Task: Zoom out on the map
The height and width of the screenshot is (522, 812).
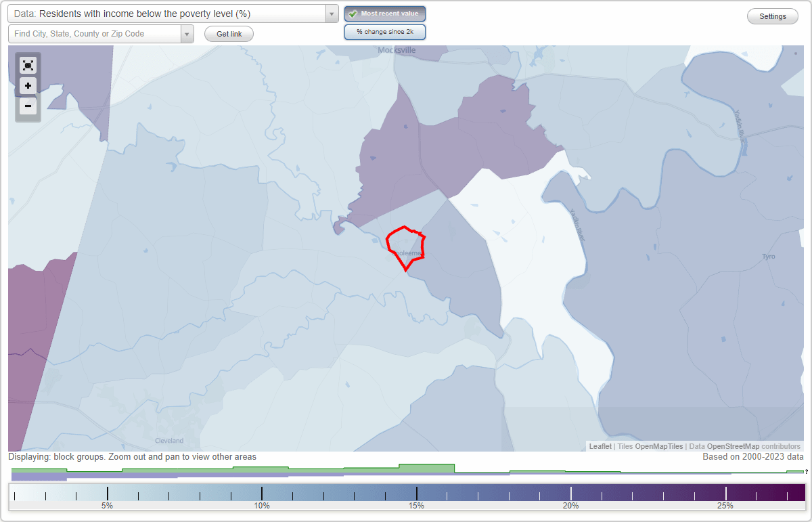Action: click(28, 106)
